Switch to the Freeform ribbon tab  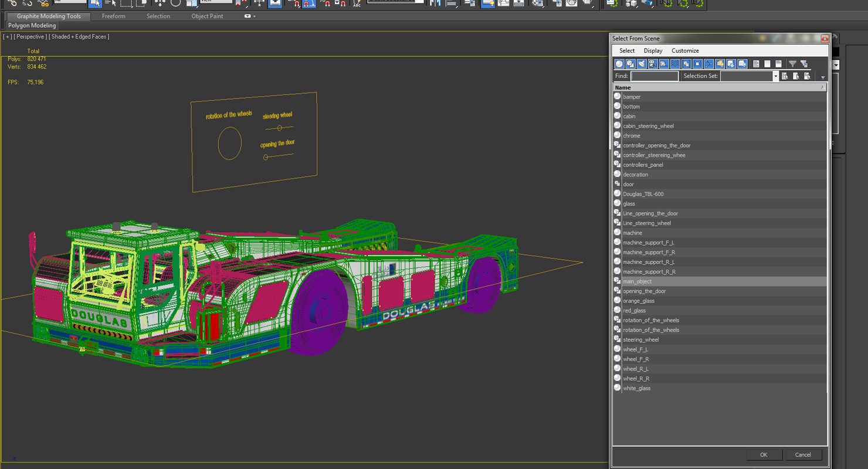[114, 16]
